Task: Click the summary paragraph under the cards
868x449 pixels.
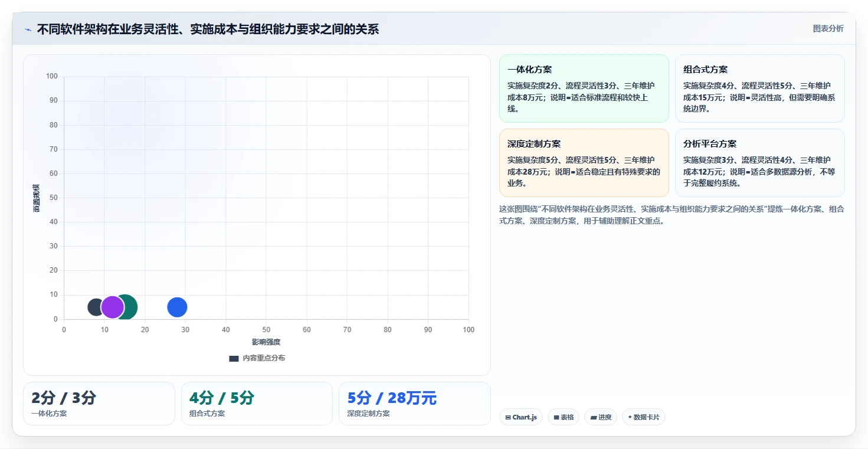Action: click(672, 215)
